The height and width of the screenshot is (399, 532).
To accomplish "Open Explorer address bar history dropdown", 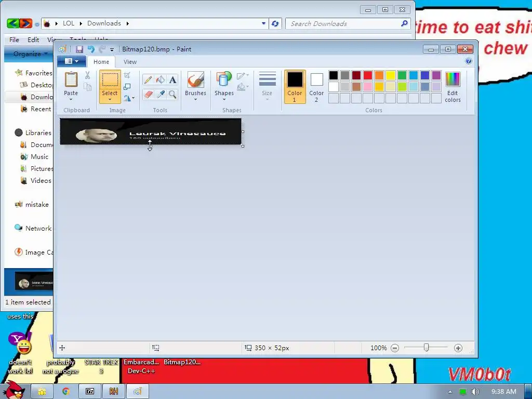I will [x=263, y=23].
